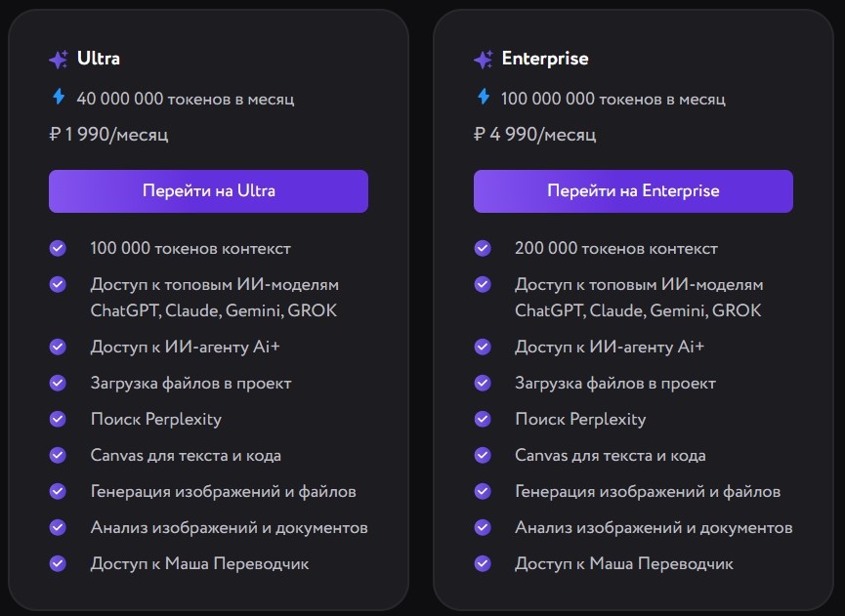This screenshot has height=616, width=845.
Task: Select the Enterprise plan title
Action: tap(545, 59)
